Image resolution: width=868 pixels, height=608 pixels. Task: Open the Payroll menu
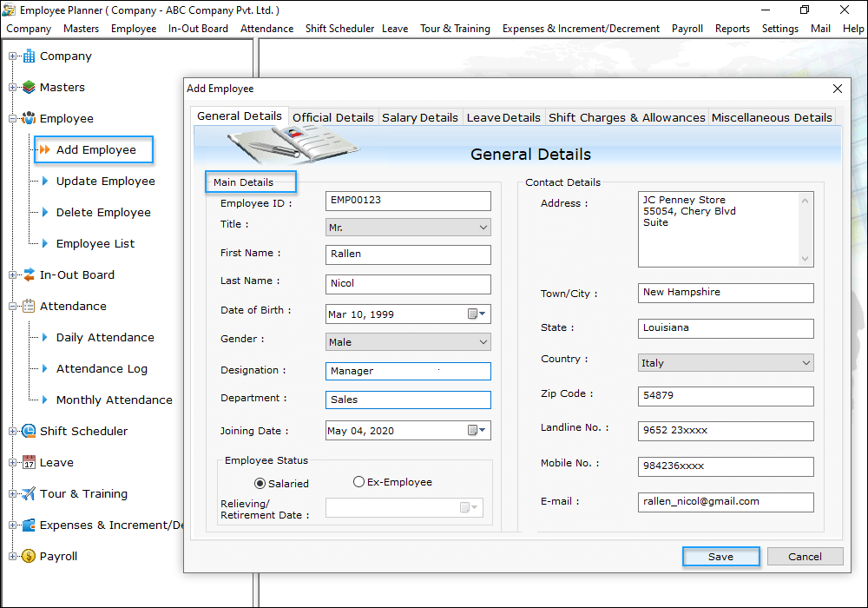tap(687, 29)
